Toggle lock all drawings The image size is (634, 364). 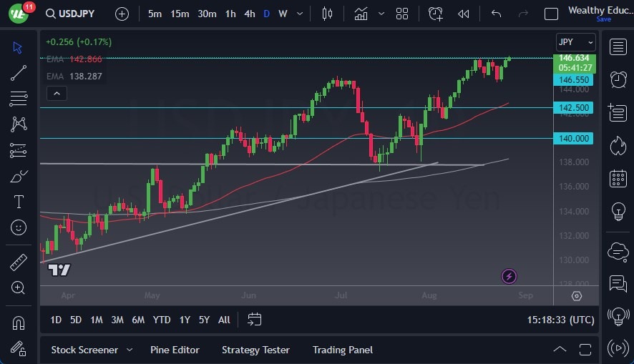coord(19,348)
